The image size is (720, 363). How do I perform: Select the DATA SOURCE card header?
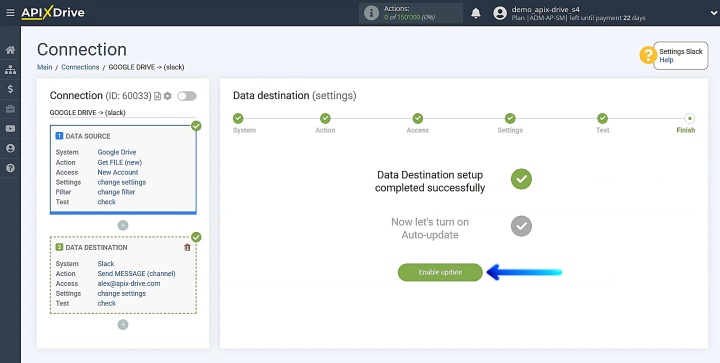(x=83, y=136)
